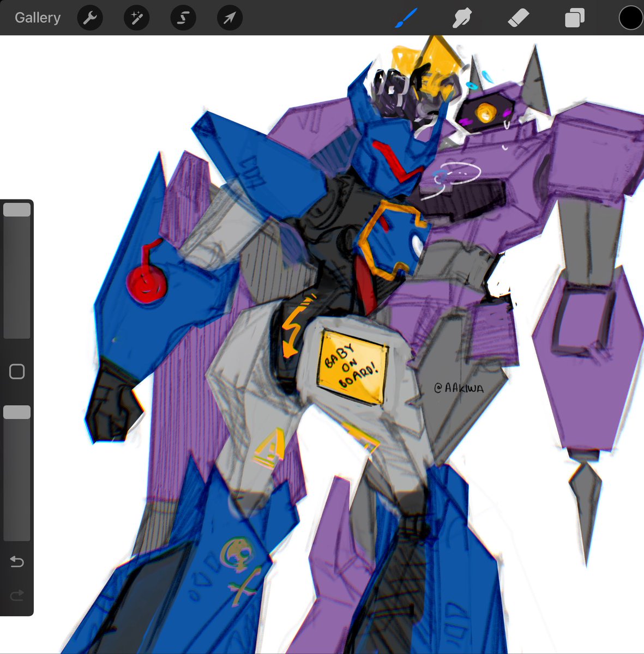Viewport: 644px width, 654px height.
Task: Activate the Selection S-shaped tool
Action: [183, 18]
